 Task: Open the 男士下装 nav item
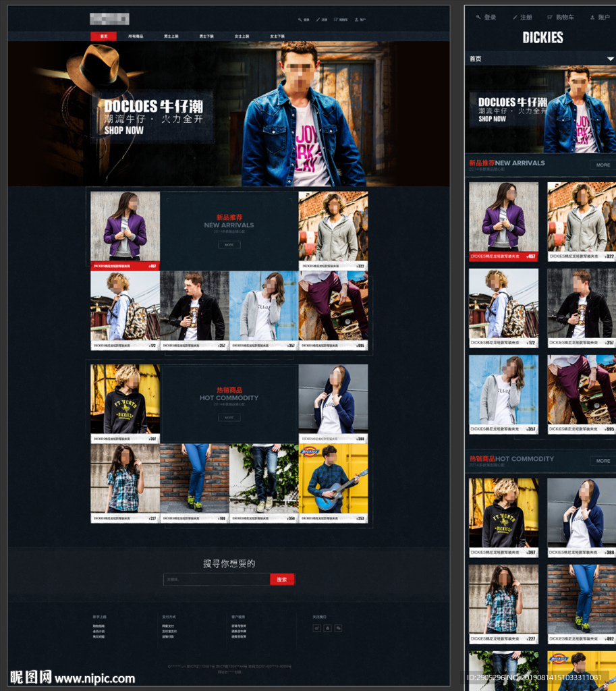206,36
